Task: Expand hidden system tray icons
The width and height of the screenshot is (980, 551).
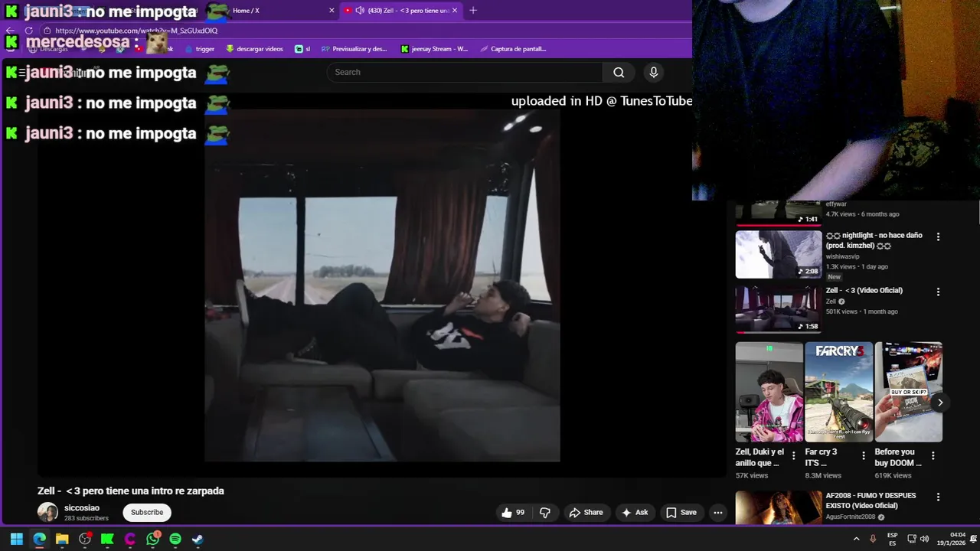Action: (856, 539)
